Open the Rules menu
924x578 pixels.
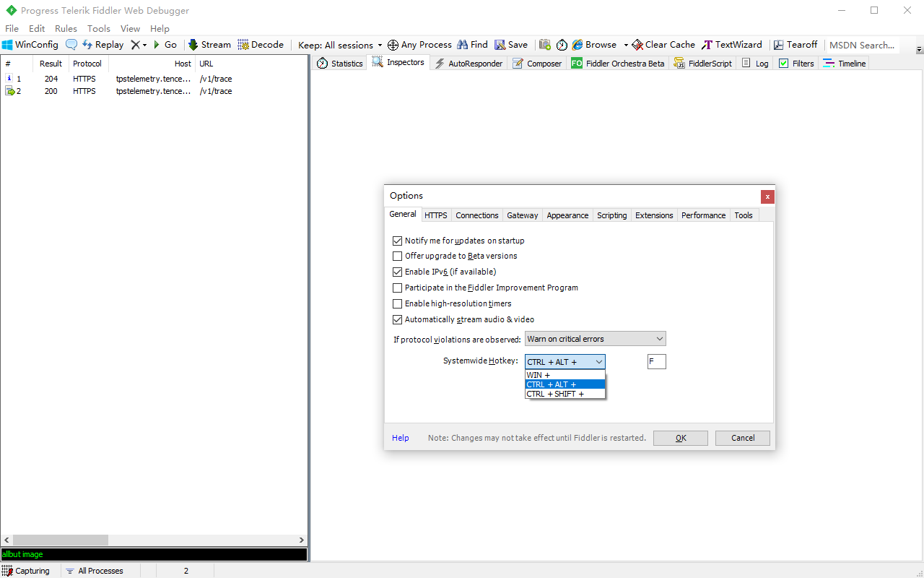pos(66,29)
